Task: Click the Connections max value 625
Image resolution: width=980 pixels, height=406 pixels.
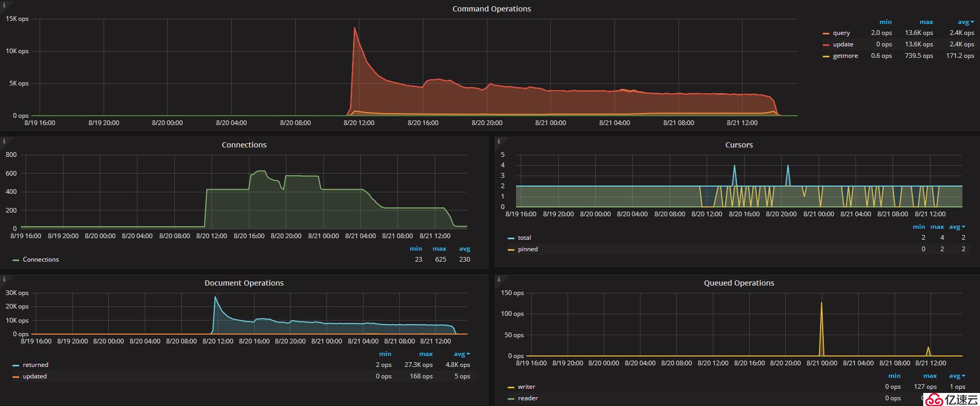Action: tap(441, 260)
